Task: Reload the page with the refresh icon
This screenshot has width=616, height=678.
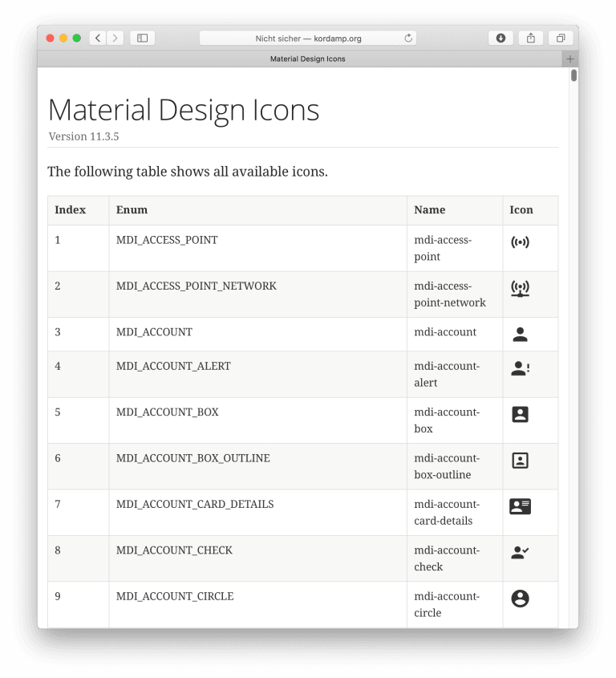Action: [408, 38]
